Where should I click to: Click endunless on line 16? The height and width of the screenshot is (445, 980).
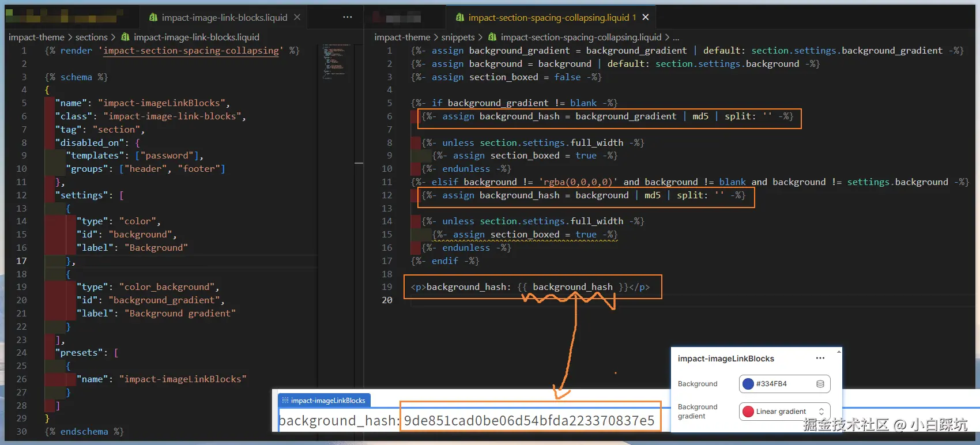[466, 248]
